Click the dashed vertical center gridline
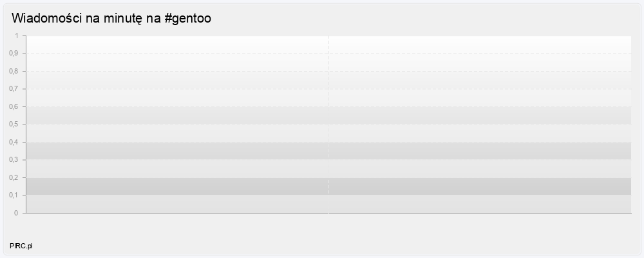 328,97
